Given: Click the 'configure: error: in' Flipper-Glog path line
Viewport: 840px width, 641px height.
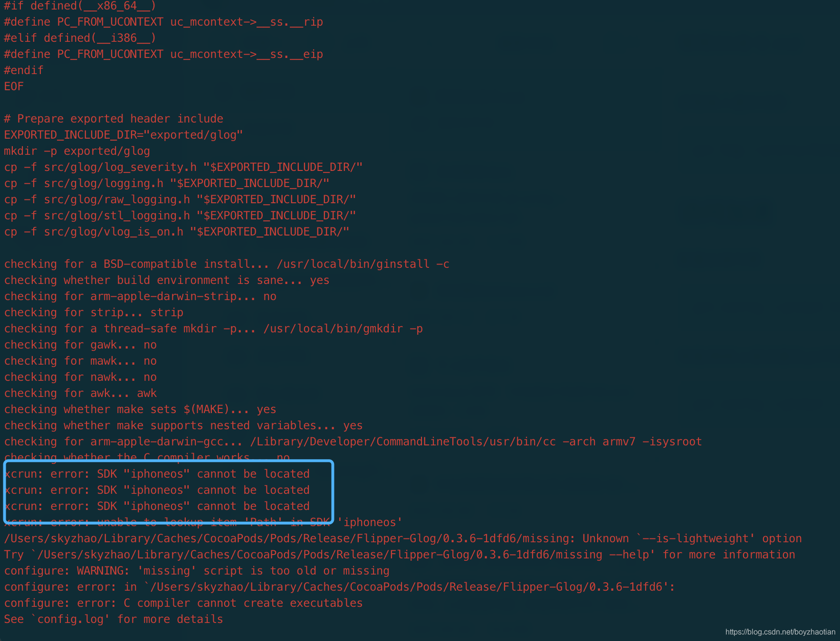Looking at the screenshot, I should [x=340, y=587].
